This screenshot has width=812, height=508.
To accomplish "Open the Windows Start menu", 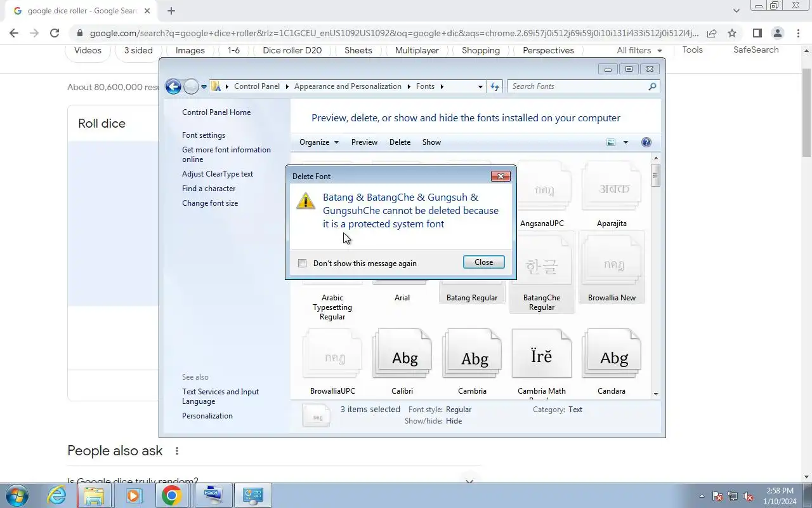I will 16,495.
